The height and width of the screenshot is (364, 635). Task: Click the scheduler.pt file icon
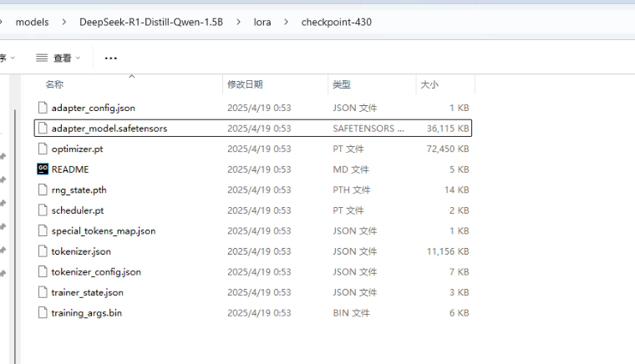pos(43,210)
